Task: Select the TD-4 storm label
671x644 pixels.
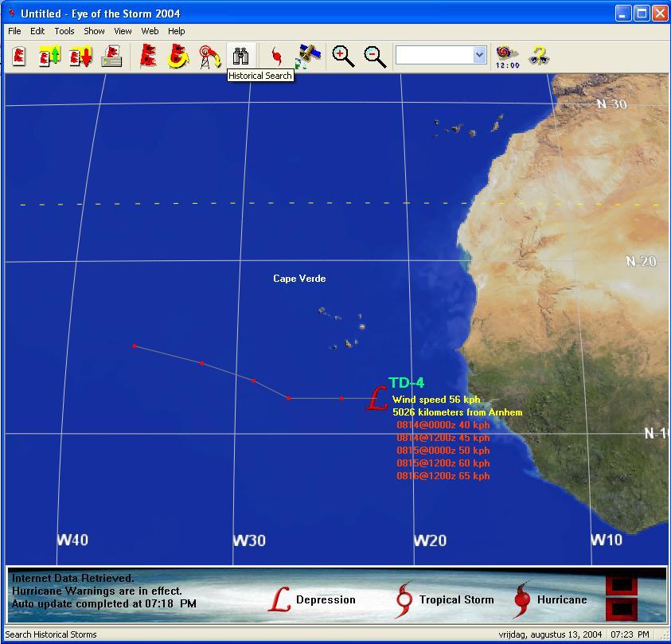Action: tap(406, 383)
